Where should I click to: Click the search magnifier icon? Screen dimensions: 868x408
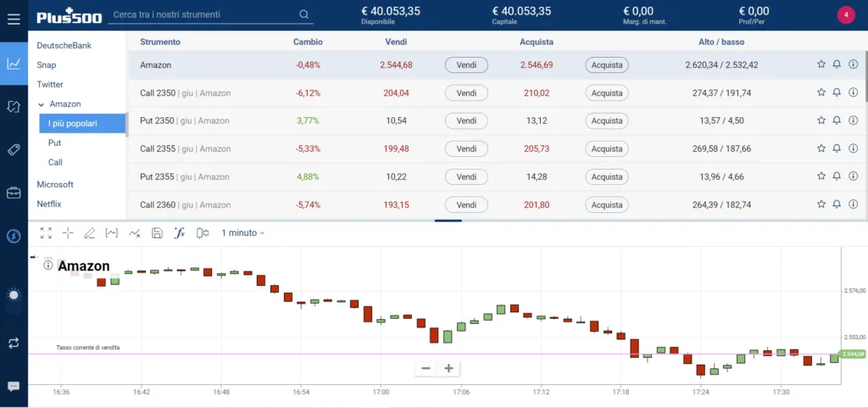point(304,14)
